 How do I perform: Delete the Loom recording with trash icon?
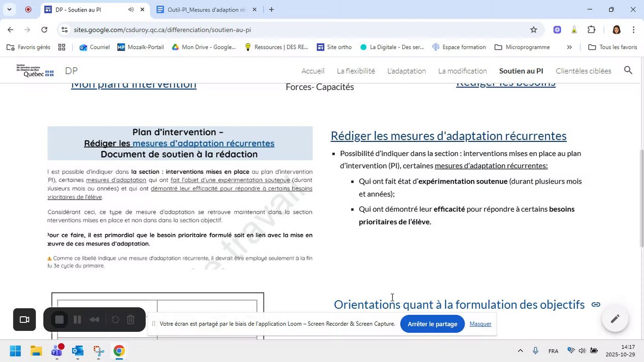131,320
